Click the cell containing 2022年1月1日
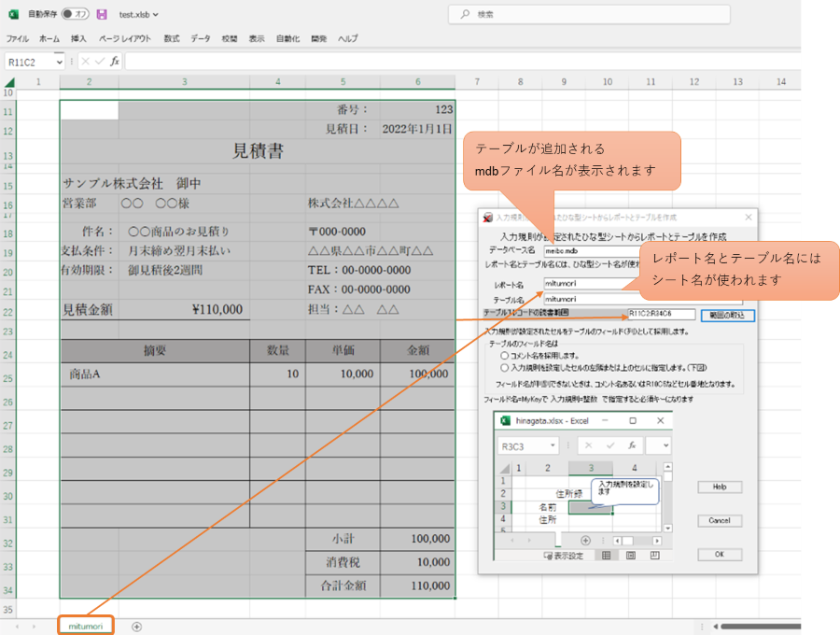The height and width of the screenshot is (635, 840). click(x=417, y=129)
